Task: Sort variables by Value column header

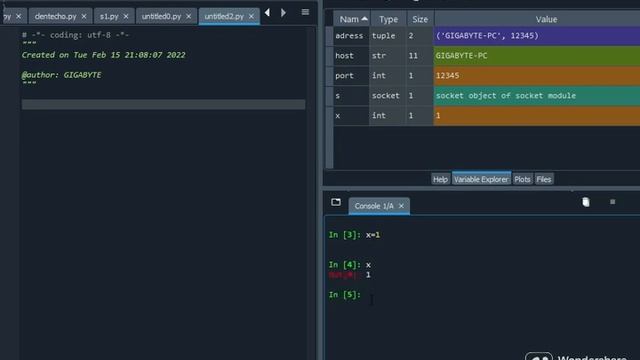Action: (x=546, y=19)
